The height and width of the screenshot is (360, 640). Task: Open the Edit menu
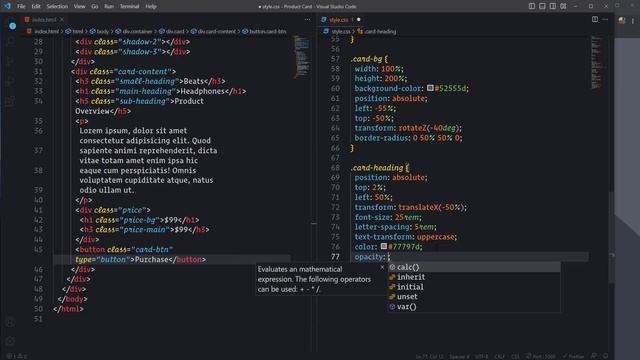[x=36, y=7]
